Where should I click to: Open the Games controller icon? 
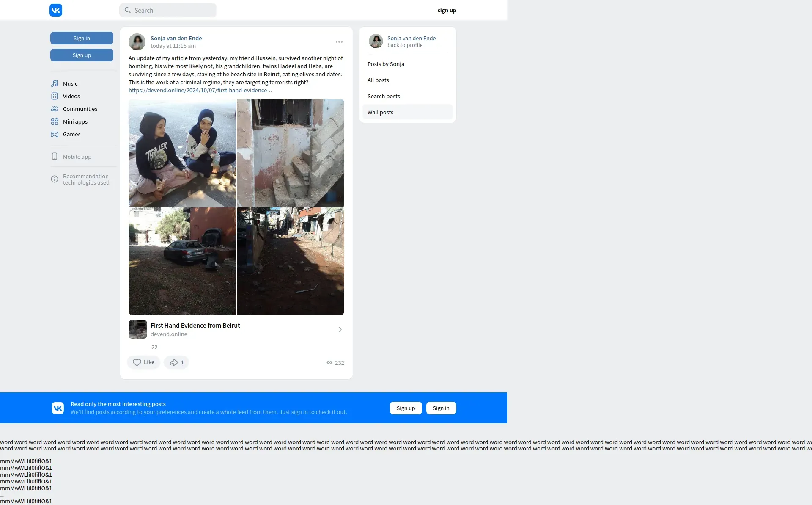click(55, 134)
